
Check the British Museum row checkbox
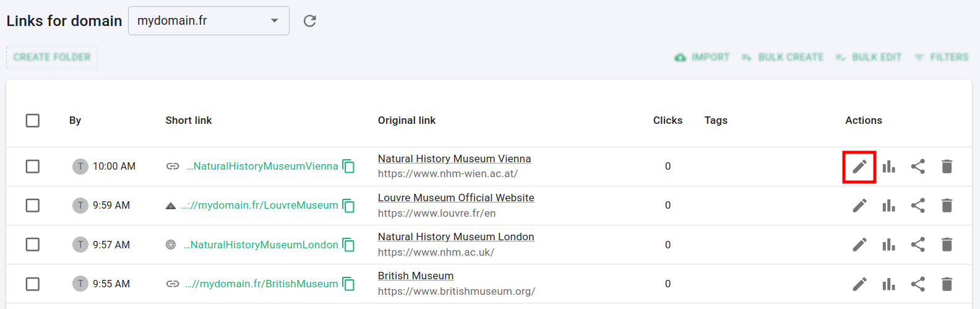click(33, 284)
